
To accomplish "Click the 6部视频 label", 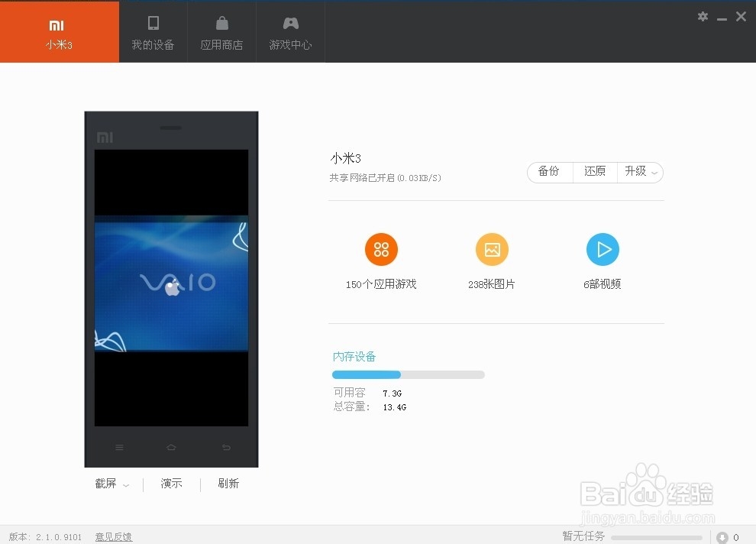I will click(603, 284).
